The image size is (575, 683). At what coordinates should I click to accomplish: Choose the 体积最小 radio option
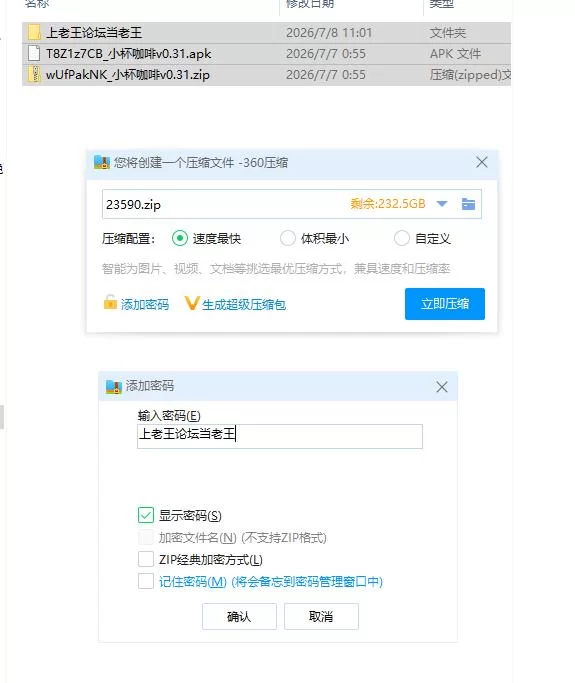point(288,238)
